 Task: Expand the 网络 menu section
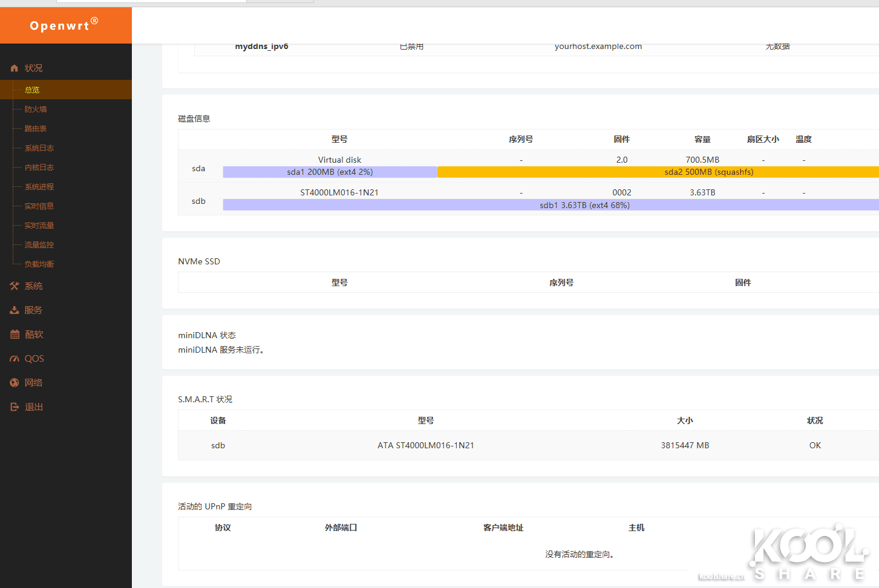point(34,383)
